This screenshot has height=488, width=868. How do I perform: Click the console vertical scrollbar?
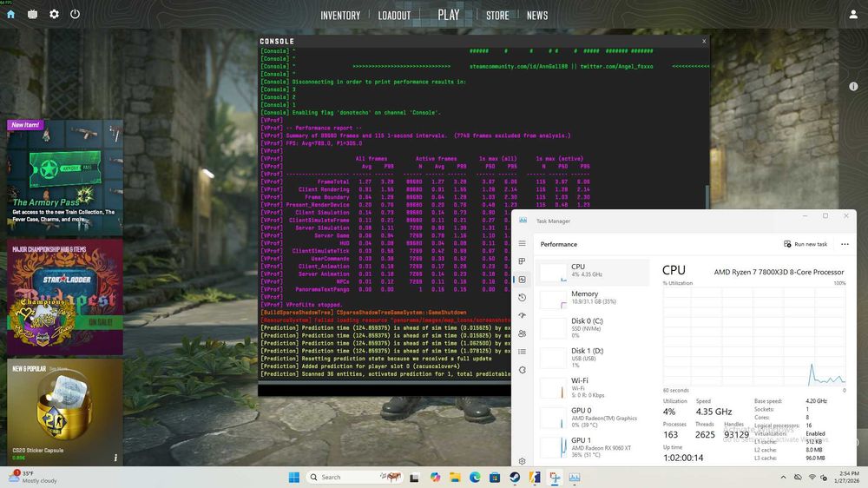click(707, 196)
